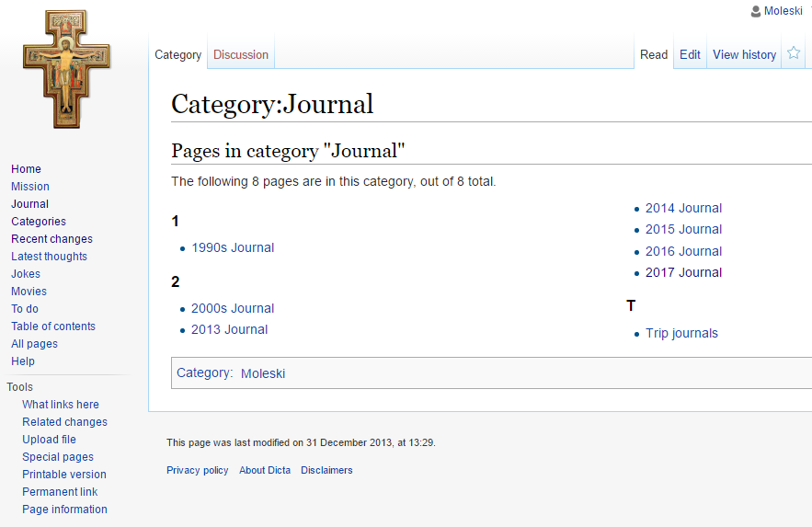812x527 pixels.
Task: Click the watchlist star icon
Action: tap(794, 52)
